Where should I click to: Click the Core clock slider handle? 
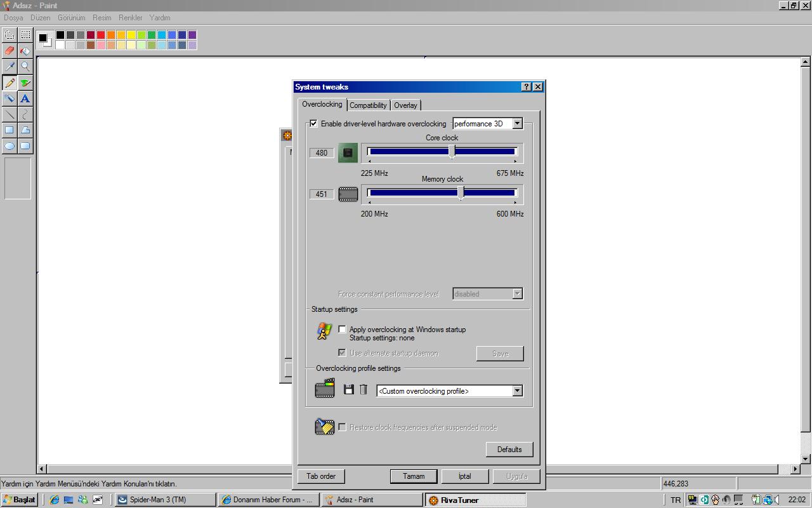pyautogui.click(x=452, y=152)
